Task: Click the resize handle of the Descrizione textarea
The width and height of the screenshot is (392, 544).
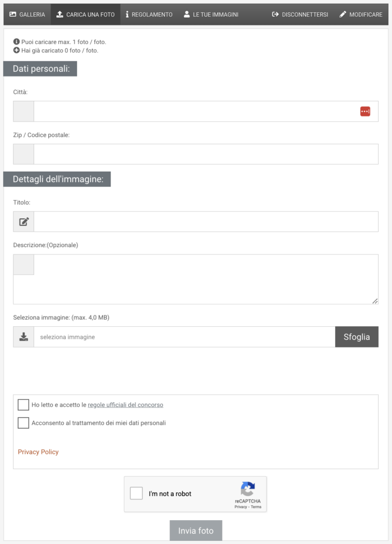Action: pyautogui.click(x=375, y=301)
